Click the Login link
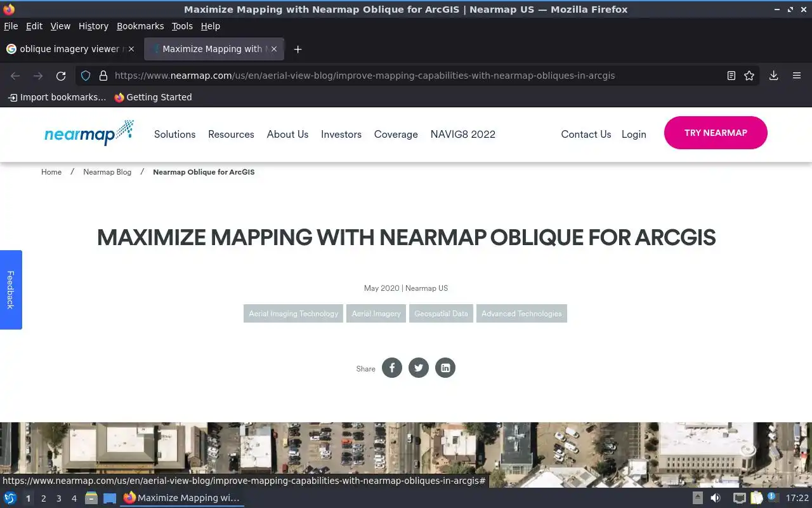This screenshot has height=508, width=812. click(634, 134)
